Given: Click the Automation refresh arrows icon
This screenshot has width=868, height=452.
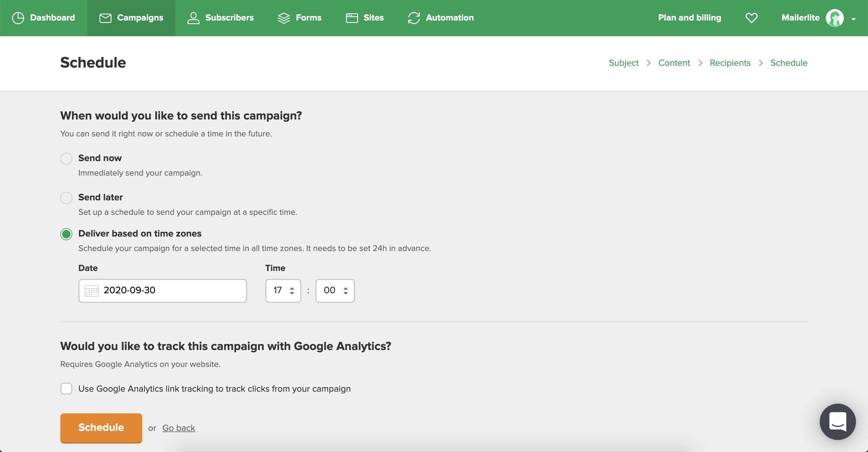Looking at the screenshot, I should coord(414,18).
